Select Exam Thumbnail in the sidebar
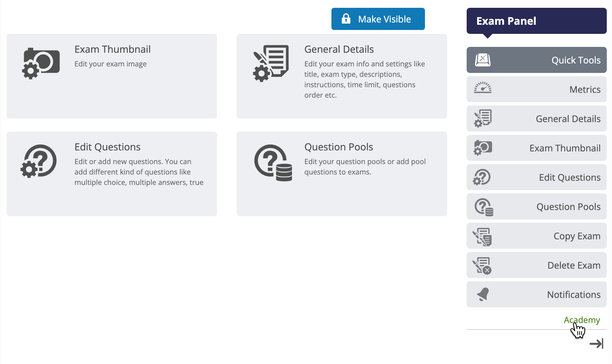The height and width of the screenshot is (364, 612). click(536, 148)
